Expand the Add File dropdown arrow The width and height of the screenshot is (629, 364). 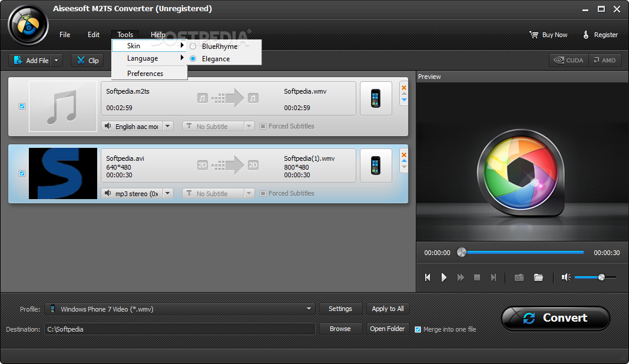tap(57, 60)
